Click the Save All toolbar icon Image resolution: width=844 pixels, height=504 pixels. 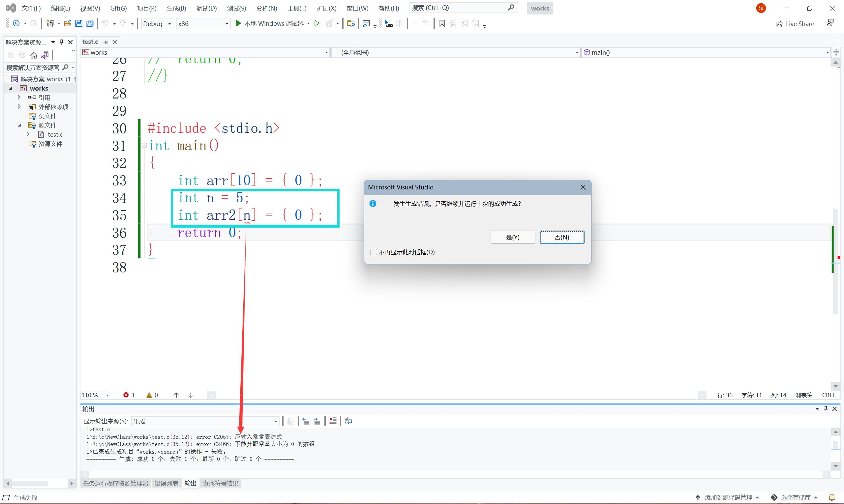click(90, 23)
